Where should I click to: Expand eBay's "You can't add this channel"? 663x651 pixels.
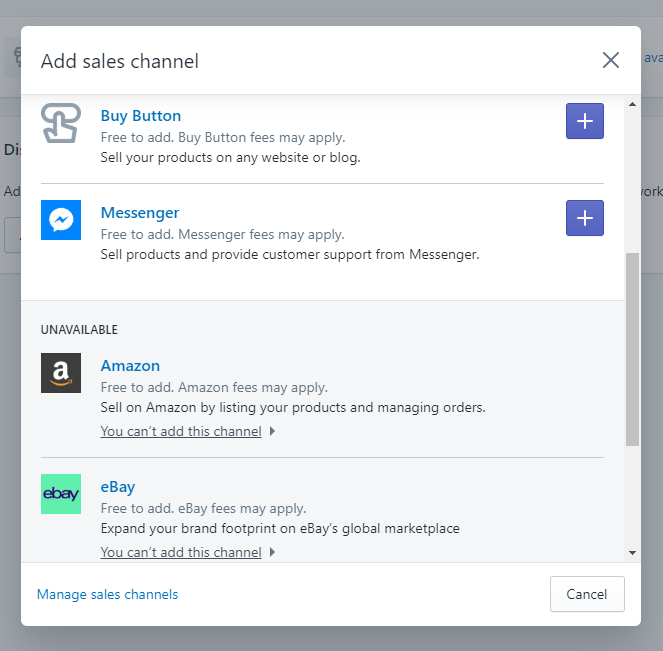(181, 552)
